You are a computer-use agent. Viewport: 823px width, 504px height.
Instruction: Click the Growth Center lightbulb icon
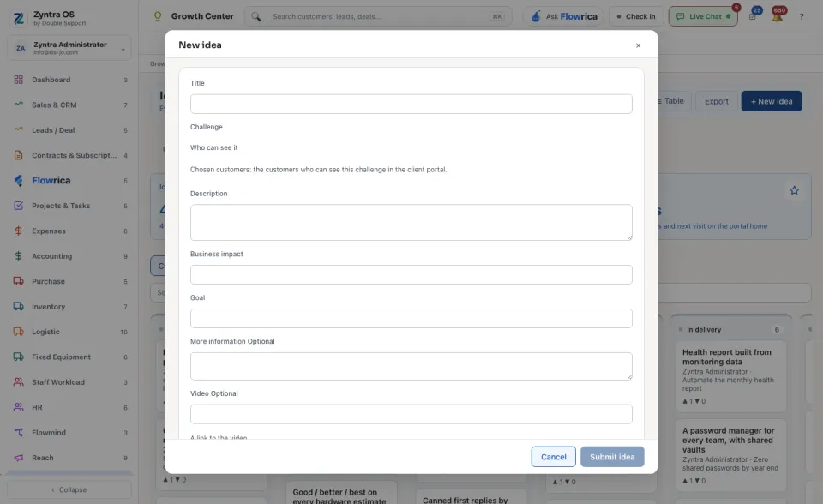click(x=158, y=16)
